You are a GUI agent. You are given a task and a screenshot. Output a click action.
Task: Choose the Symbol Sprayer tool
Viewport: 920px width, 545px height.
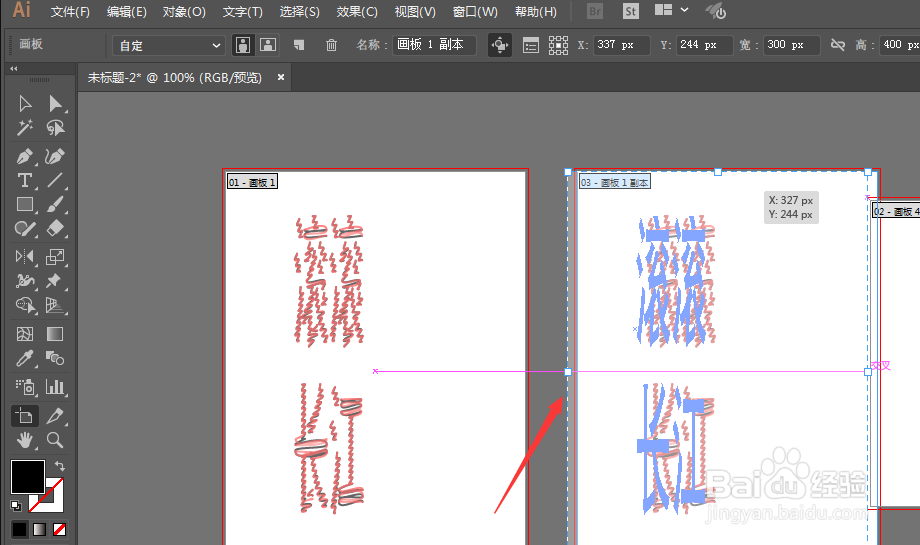coord(25,387)
